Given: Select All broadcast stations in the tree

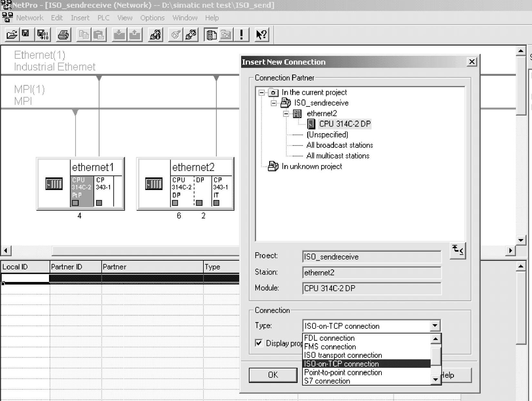Looking at the screenshot, I should tap(340, 145).
